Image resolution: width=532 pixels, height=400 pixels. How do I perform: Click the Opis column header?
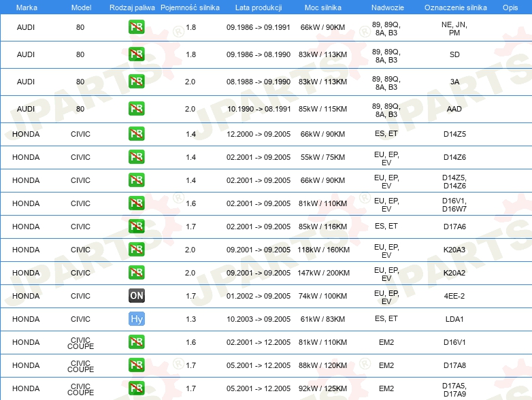pos(510,7)
